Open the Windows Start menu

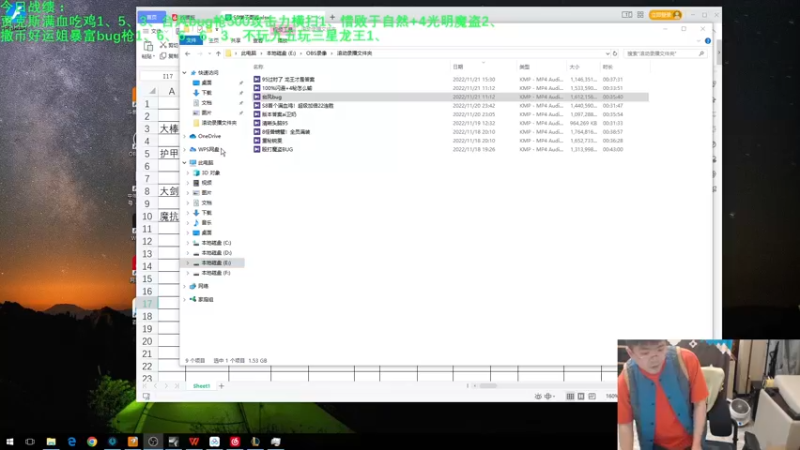point(10,441)
